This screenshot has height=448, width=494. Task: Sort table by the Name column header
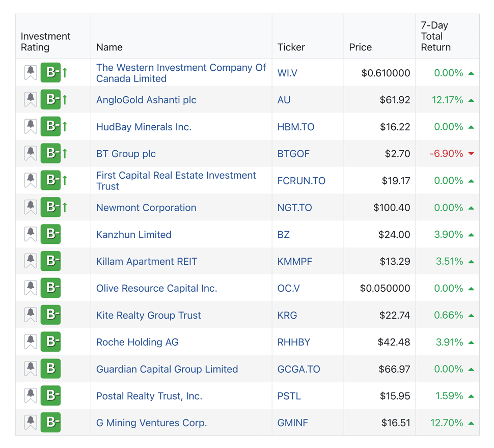click(x=109, y=47)
